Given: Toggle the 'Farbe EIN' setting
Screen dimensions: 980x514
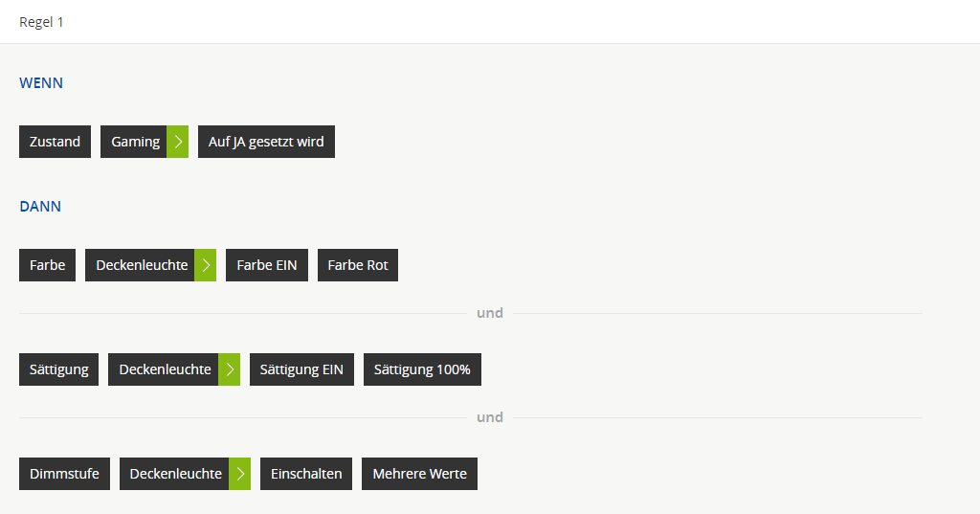Looking at the screenshot, I should [x=266, y=265].
